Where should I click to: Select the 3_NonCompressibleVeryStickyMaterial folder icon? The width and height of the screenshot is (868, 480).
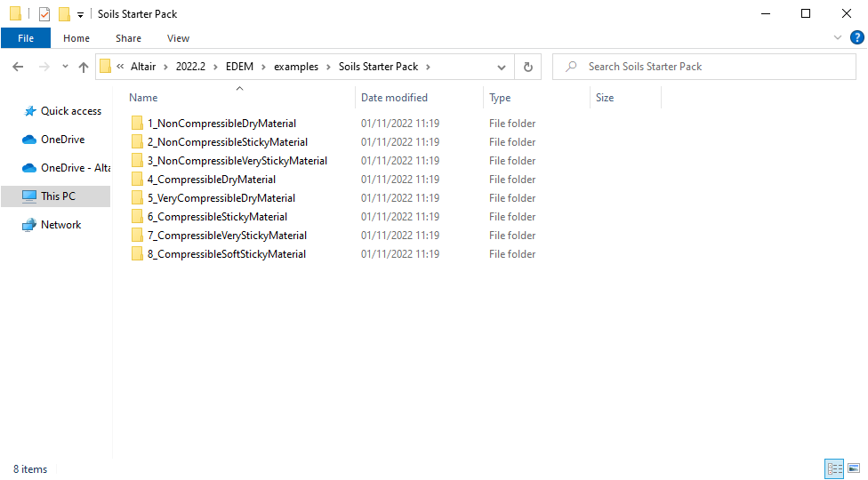pos(137,160)
